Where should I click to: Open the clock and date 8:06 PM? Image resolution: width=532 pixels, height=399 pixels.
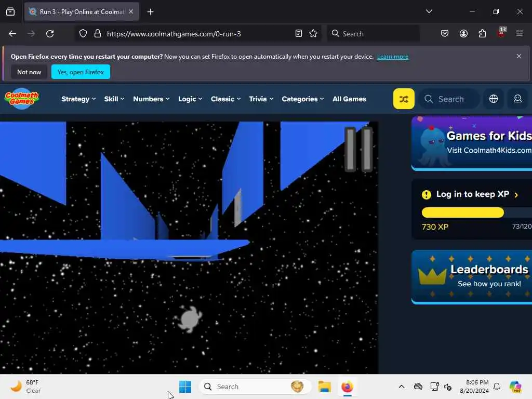point(474,387)
